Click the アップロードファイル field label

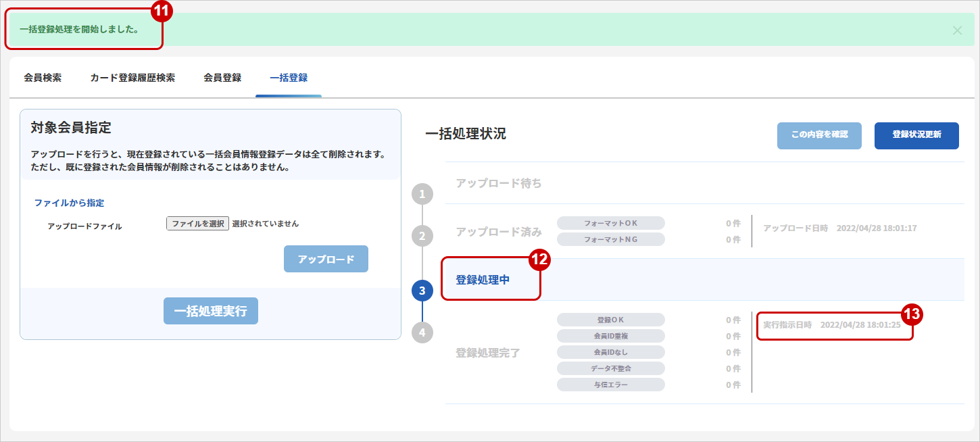click(85, 226)
